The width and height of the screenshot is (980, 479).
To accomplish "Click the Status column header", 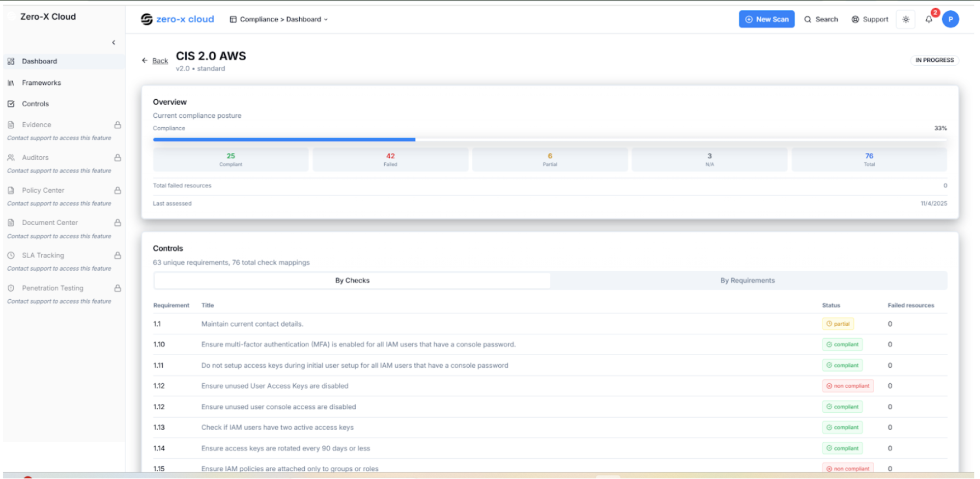I will 831,305.
